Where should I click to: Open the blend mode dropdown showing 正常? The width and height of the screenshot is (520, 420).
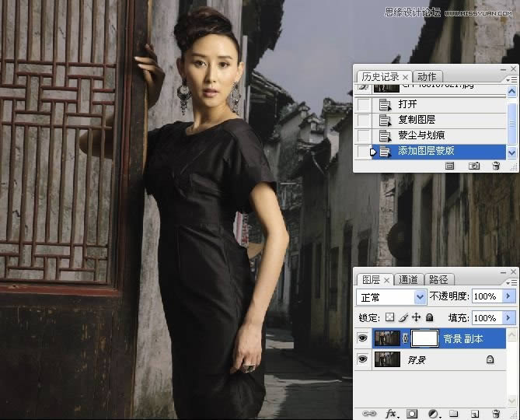pyautogui.click(x=392, y=297)
